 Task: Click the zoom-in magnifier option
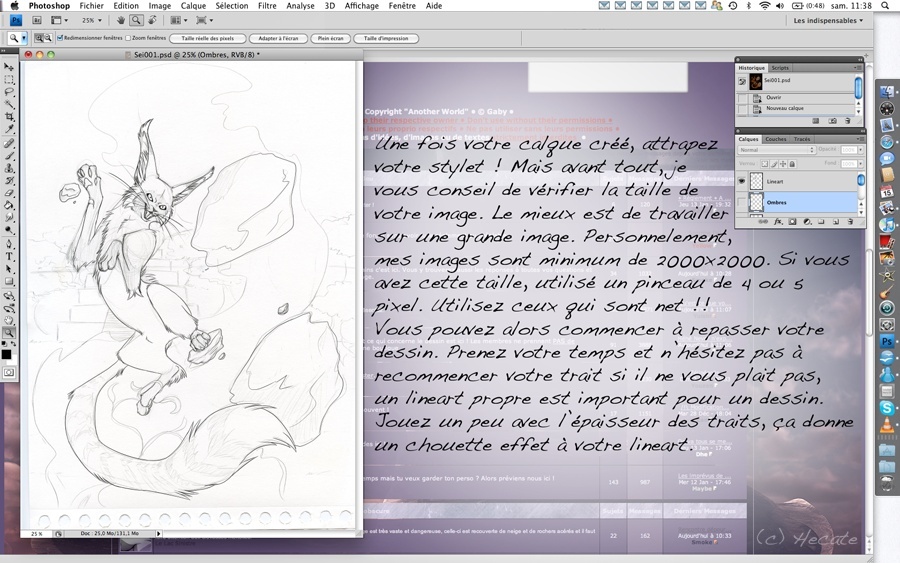38,38
